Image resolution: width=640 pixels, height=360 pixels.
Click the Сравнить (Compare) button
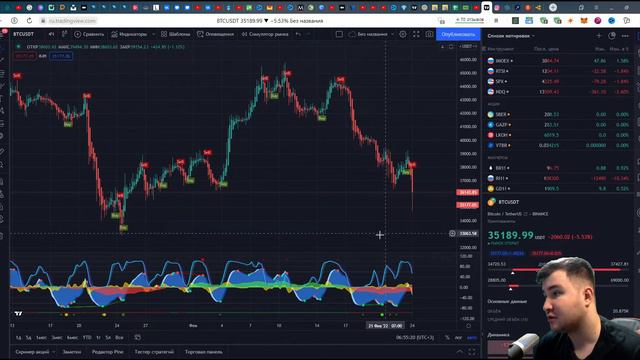[89, 34]
